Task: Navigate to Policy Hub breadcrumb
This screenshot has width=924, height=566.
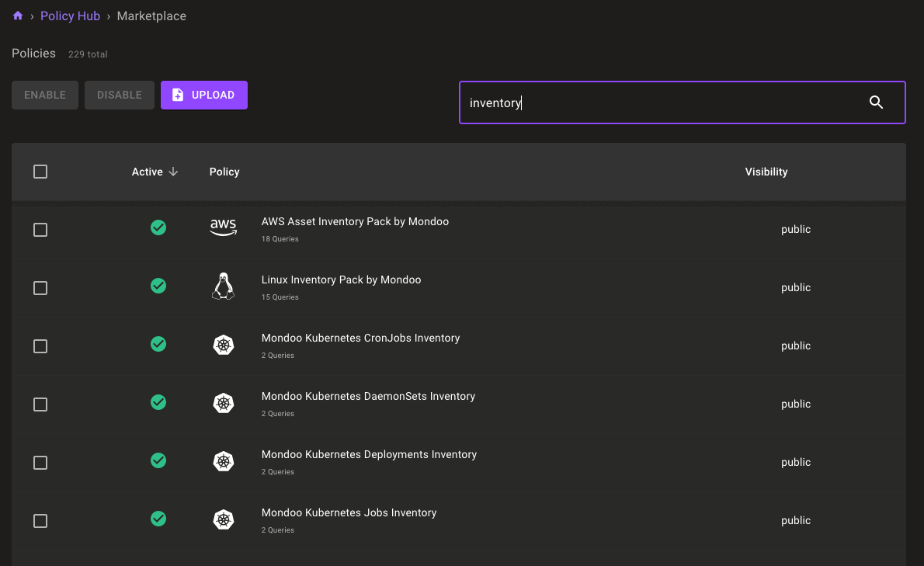Action: tap(70, 16)
